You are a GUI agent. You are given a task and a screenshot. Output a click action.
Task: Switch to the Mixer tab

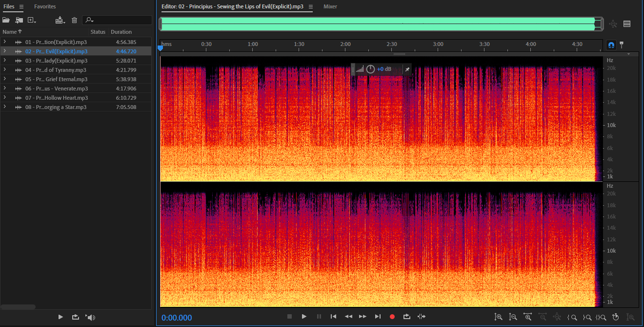330,7
